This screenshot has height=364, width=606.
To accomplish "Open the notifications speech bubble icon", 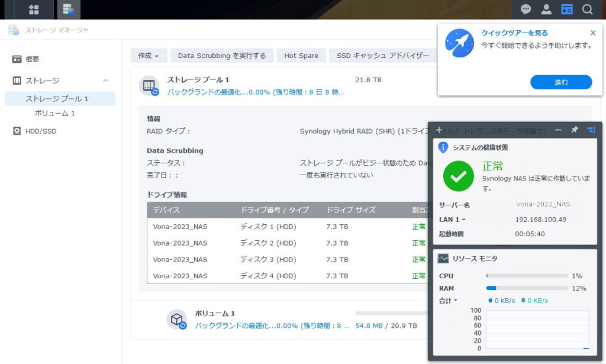I will tap(526, 9).
